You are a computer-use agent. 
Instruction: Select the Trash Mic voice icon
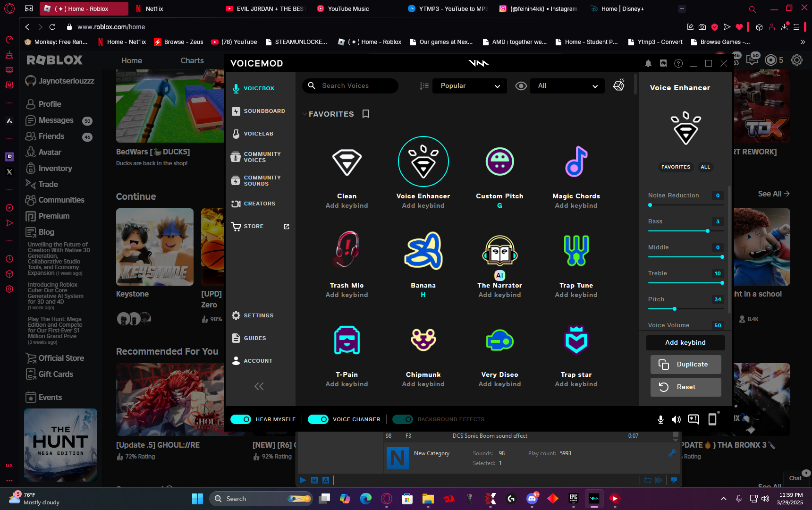pos(347,250)
